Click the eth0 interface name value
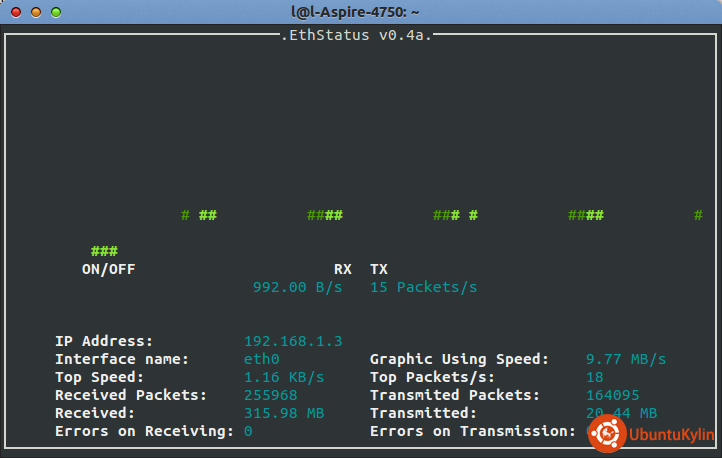 (x=261, y=359)
